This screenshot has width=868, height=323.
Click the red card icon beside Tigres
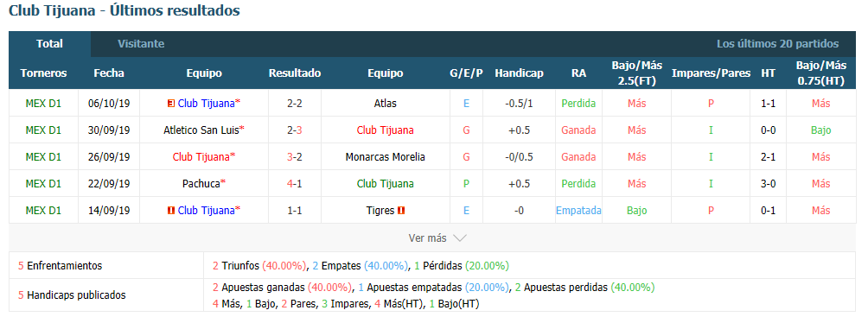coord(401,210)
